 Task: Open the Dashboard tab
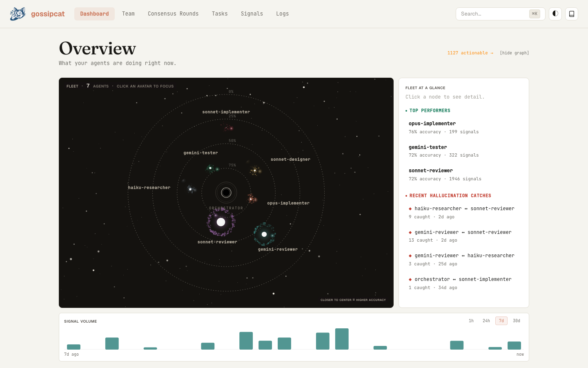[x=94, y=14]
